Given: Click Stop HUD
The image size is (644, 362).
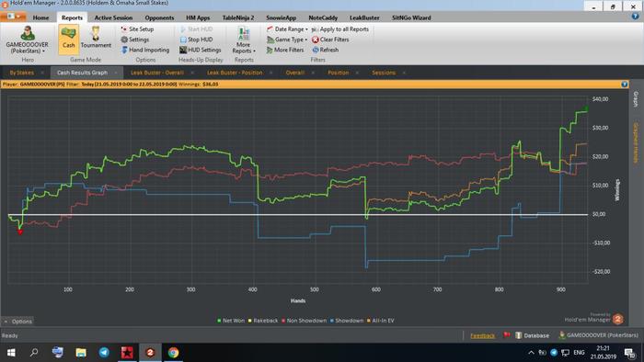Looking at the screenshot, I should pos(196,40).
